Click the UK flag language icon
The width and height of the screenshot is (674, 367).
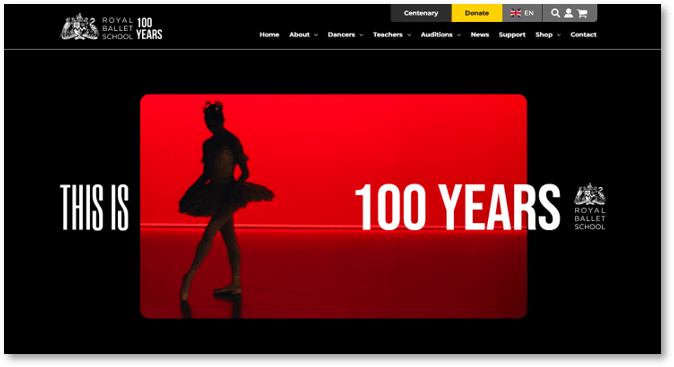click(515, 13)
